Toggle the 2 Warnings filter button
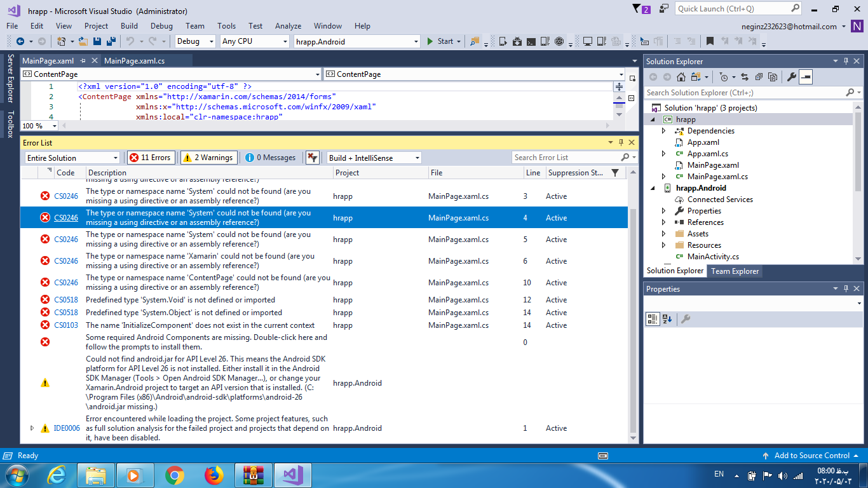 [x=208, y=158]
